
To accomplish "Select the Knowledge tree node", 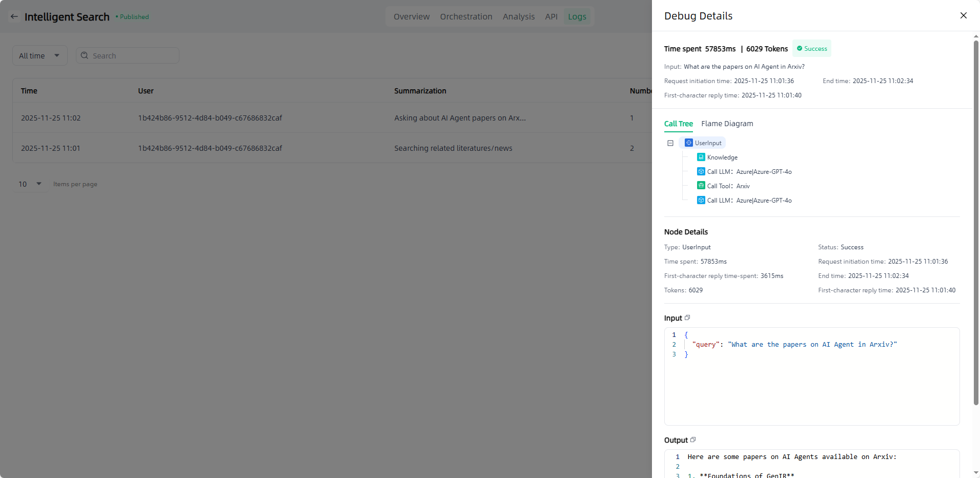I will click(722, 157).
